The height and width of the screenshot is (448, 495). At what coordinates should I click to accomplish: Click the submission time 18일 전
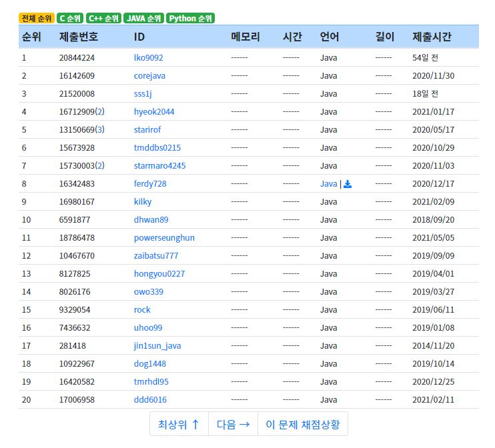pyautogui.click(x=425, y=94)
